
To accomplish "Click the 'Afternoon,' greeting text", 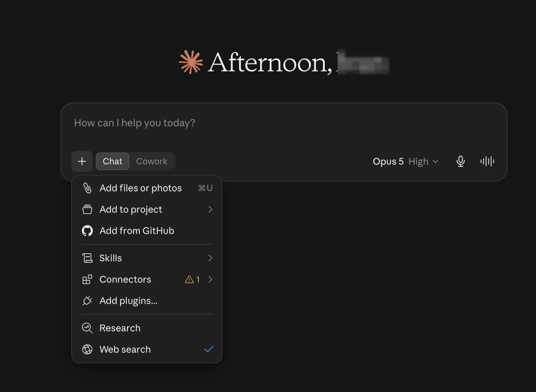I will [x=270, y=63].
